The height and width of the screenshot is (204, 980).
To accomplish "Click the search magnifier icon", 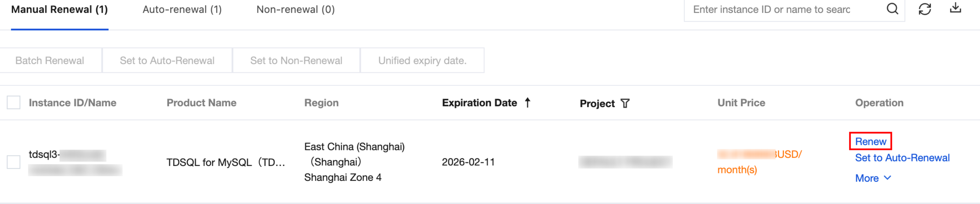I will point(892,9).
